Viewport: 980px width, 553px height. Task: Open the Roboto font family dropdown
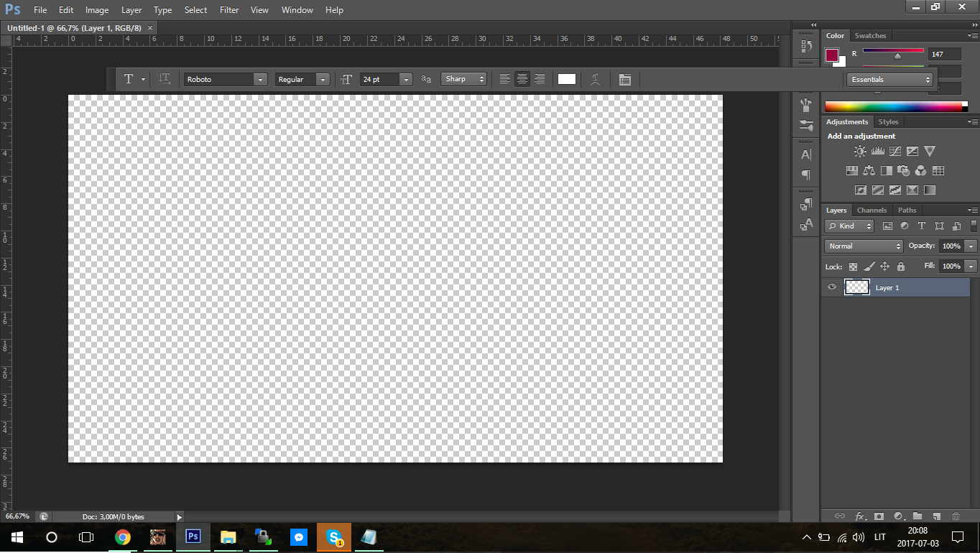(226, 80)
